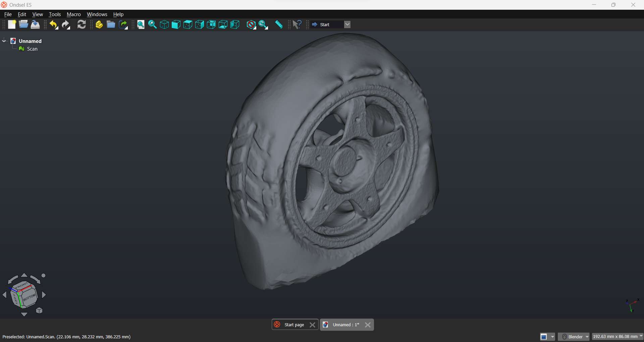The height and width of the screenshot is (342, 644).
Task: Switch to isometric view
Action: tap(164, 24)
